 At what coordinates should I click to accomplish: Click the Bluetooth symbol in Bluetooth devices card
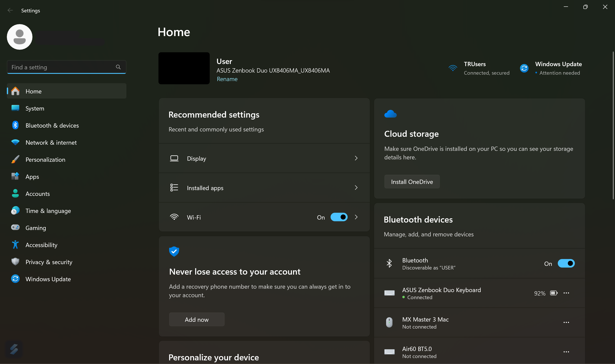point(389,264)
